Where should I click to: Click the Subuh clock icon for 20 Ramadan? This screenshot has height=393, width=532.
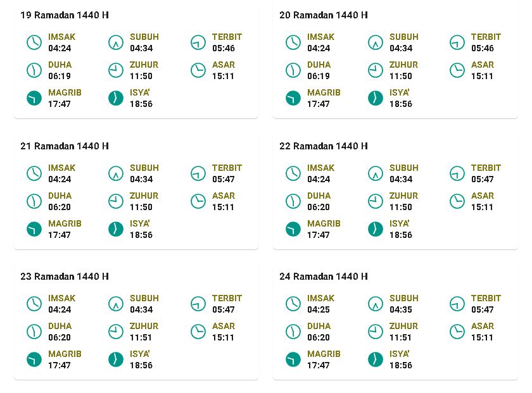point(375,42)
